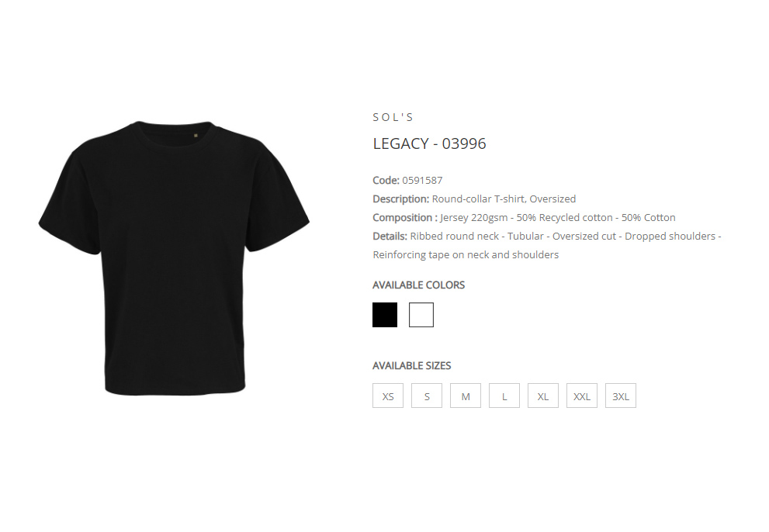Click the Description text line
This screenshot has height=532, width=769.
point(474,199)
